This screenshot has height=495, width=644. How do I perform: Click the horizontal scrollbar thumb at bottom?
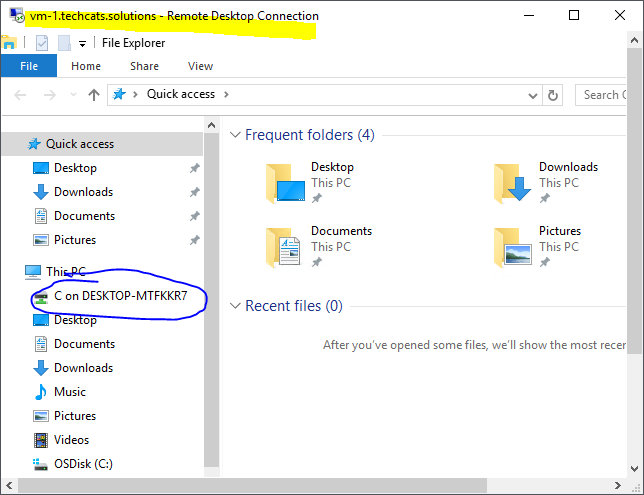(252, 486)
